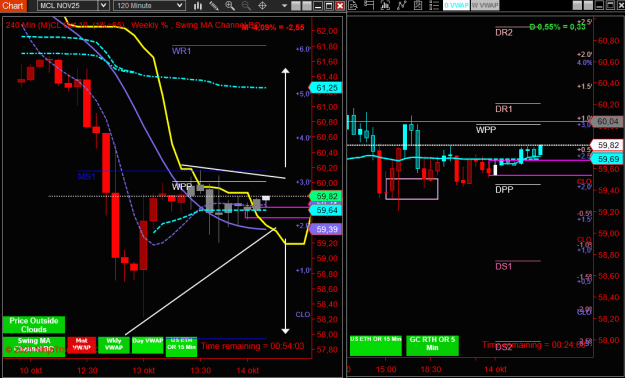Click the GC RTH OR 5 Min button
Image resolution: width=625 pixels, height=378 pixels.
pos(432,345)
